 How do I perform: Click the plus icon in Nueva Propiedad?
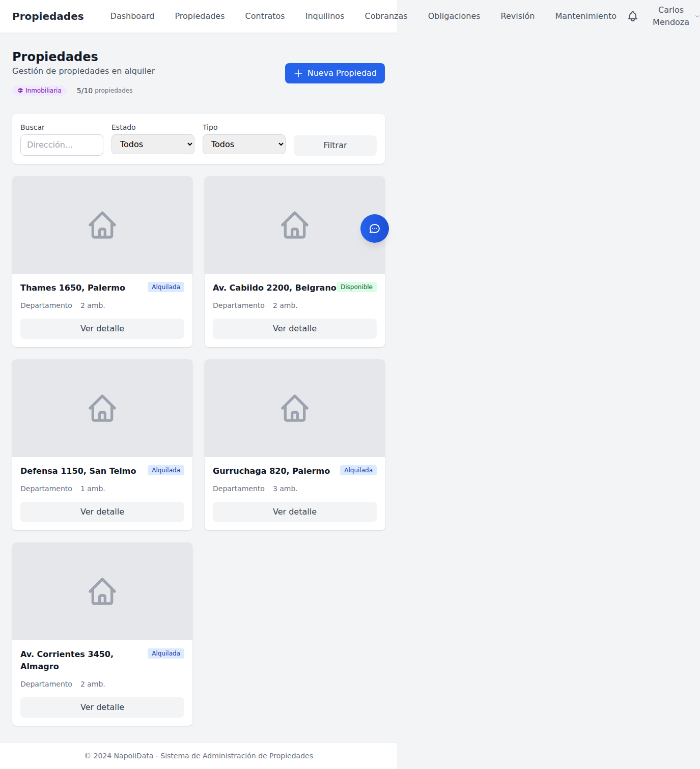click(298, 73)
